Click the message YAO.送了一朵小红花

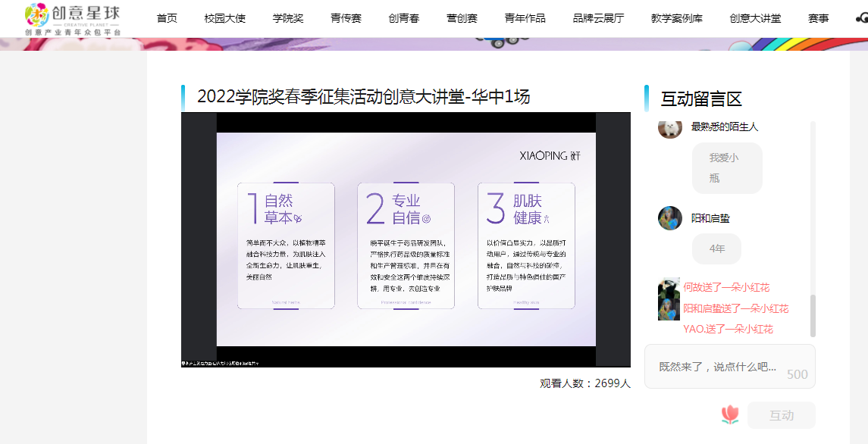(728, 330)
